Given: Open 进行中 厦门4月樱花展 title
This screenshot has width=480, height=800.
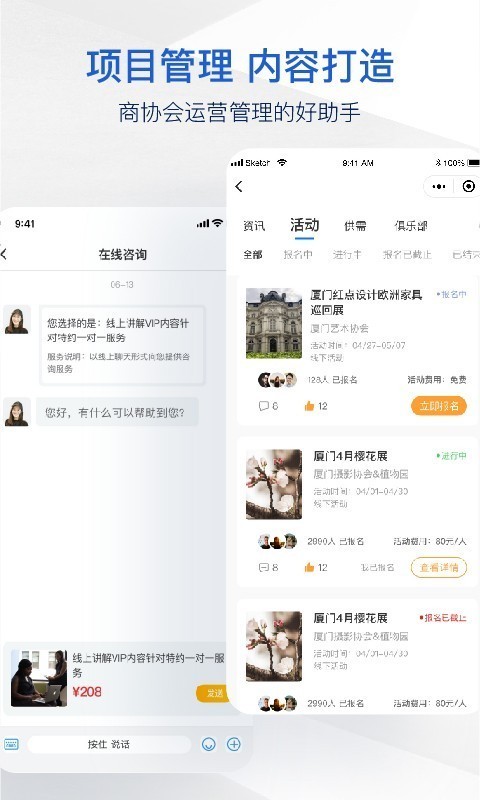Looking at the screenshot, I should coord(350,456).
